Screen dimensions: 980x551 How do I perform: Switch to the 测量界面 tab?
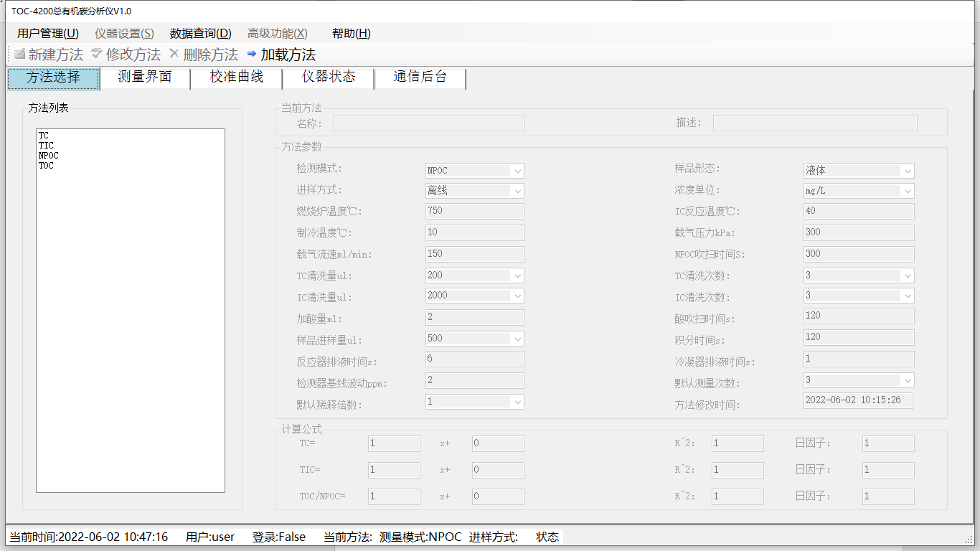(145, 77)
